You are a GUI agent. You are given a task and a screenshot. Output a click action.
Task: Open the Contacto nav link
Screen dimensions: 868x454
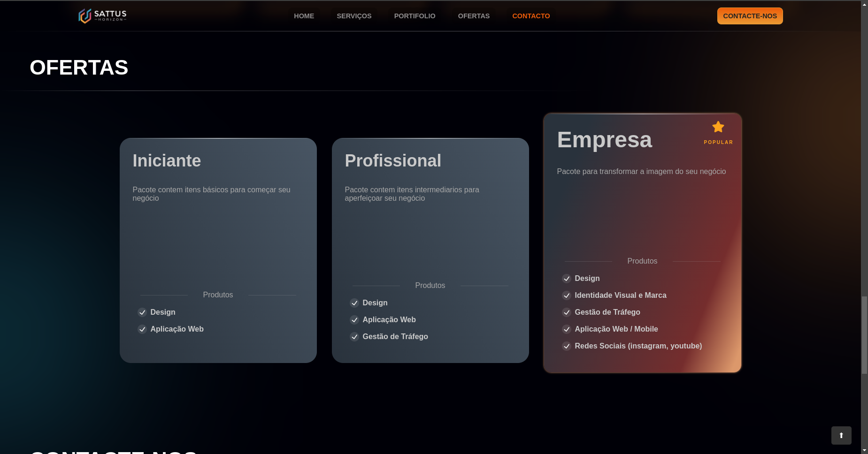pyautogui.click(x=531, y=16)
